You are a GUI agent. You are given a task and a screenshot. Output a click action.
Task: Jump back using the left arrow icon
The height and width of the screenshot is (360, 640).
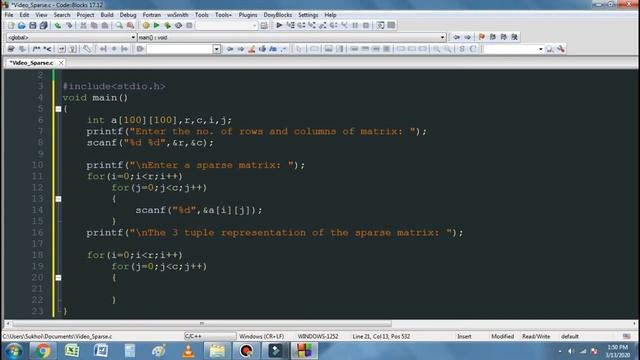click(x=456, y=37)
